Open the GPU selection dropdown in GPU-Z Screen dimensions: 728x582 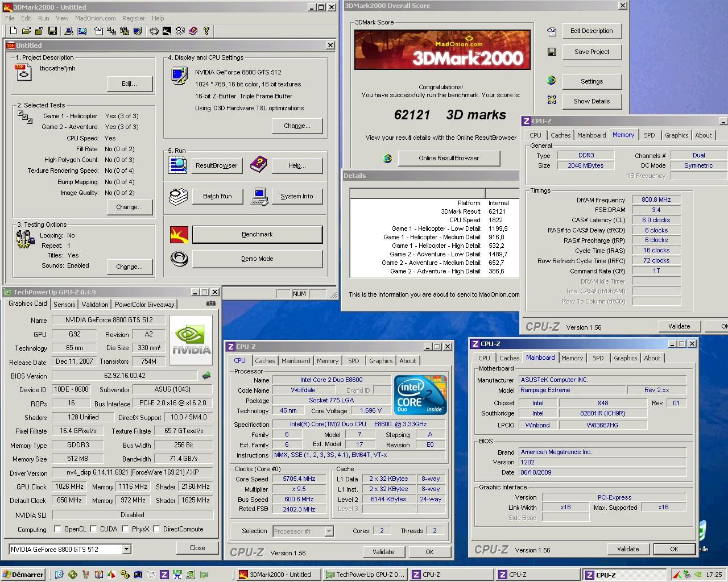126,549
